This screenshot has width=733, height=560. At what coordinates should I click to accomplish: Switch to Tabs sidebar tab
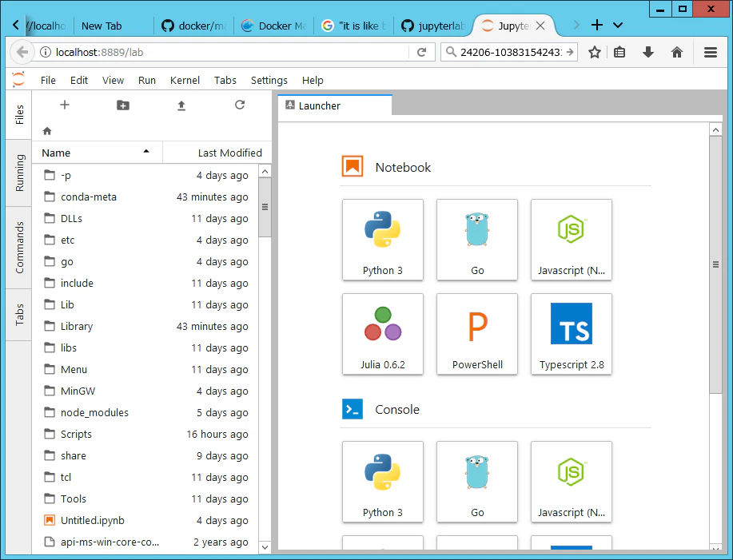tap(19, 315)
